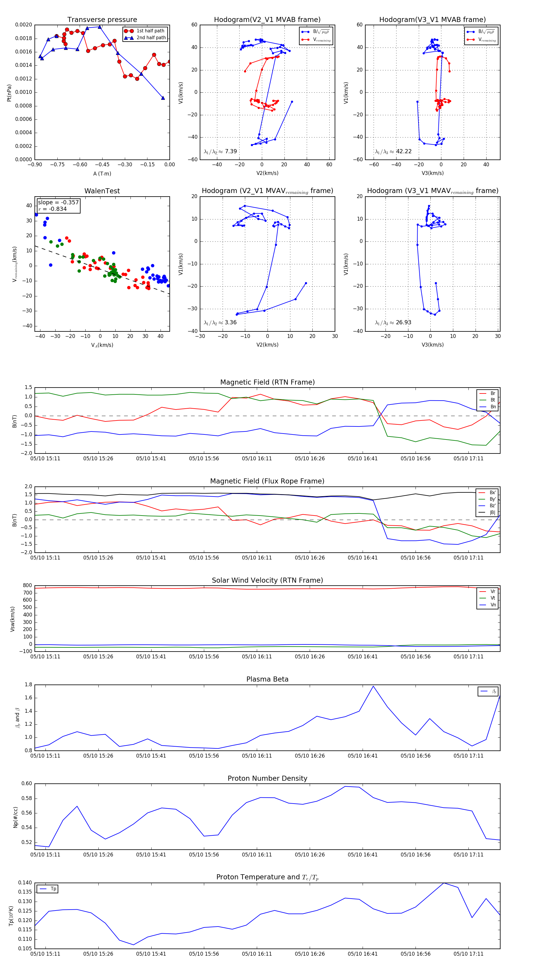Click the 'Solar Wind Velocity (RTN Frame)' title

coord(267,580)
